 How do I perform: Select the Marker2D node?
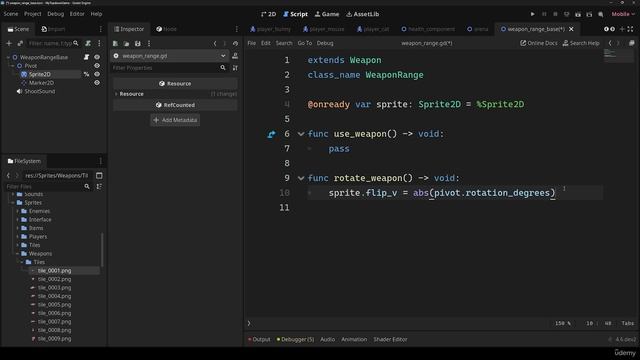tap(41, 83)
